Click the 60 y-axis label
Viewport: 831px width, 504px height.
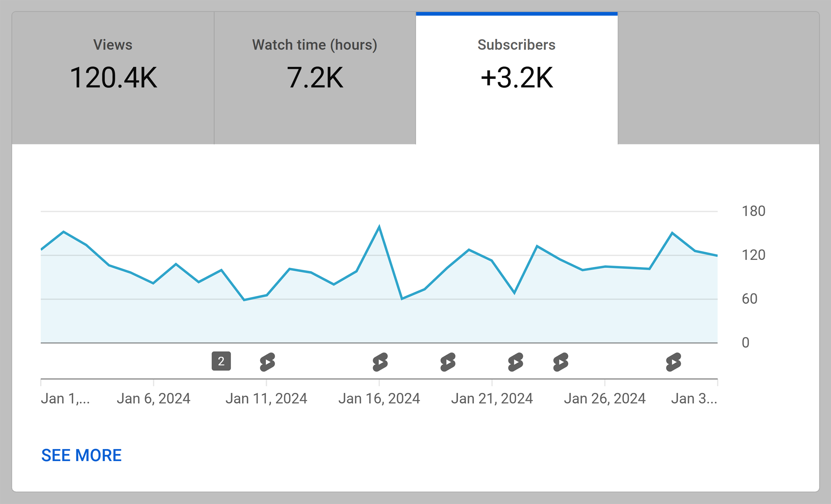(x=749, y=299)
